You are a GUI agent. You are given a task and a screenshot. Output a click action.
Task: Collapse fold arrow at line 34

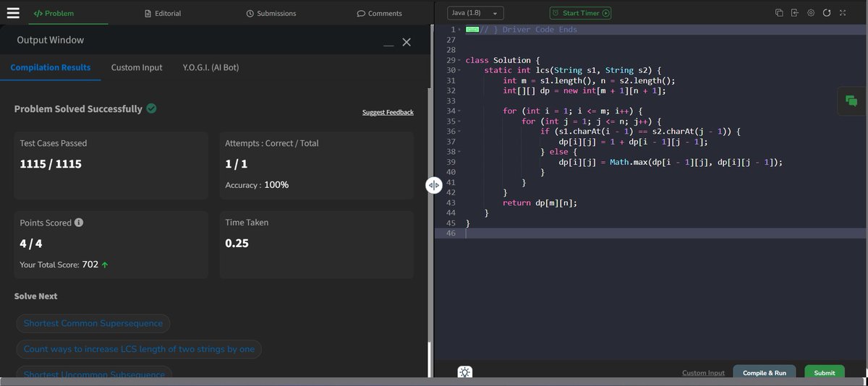[x=460, y=111]
